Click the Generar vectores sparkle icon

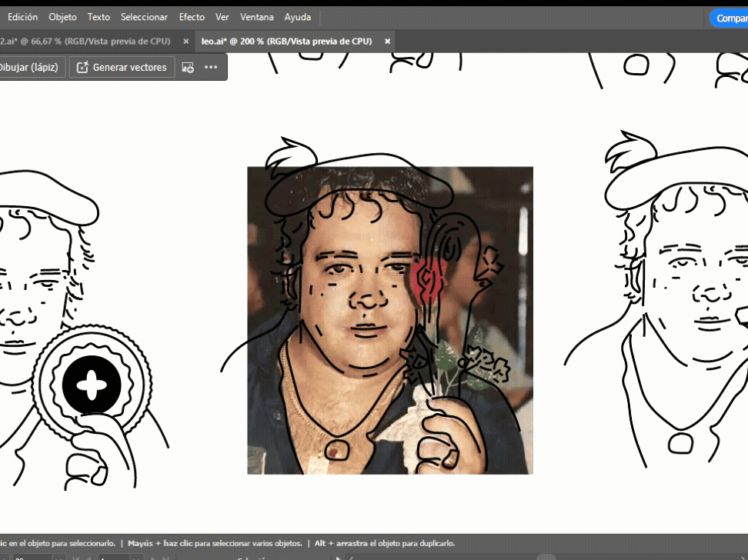(x=82, y=67)
